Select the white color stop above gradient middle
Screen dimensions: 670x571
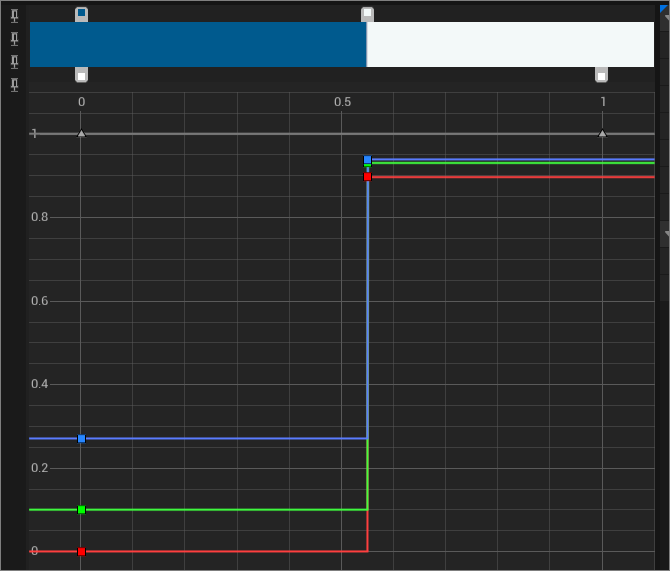pos(367,14)
